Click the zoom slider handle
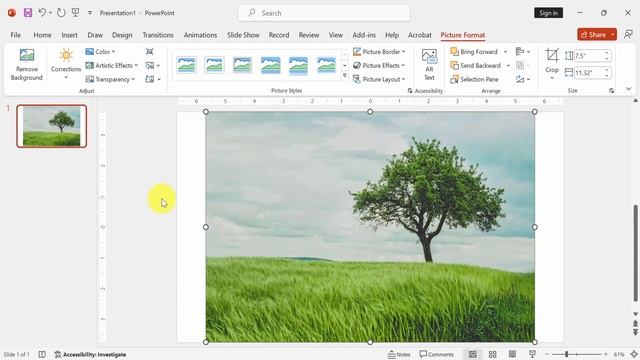640x360 pixels. coord(567,354)
